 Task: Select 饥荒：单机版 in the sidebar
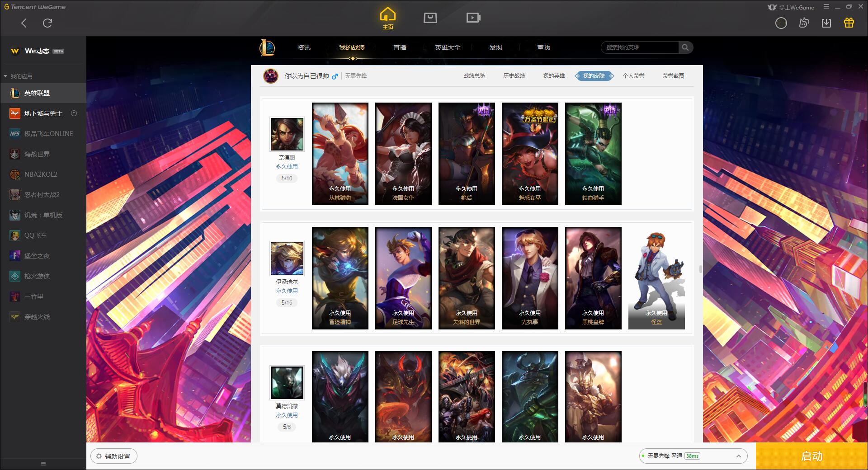click(43, 215)
